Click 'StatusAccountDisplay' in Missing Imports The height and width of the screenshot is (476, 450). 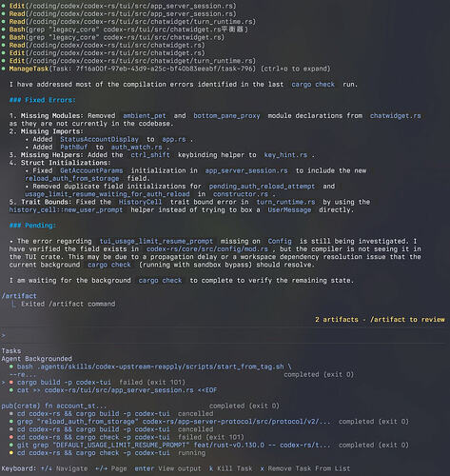99,139
